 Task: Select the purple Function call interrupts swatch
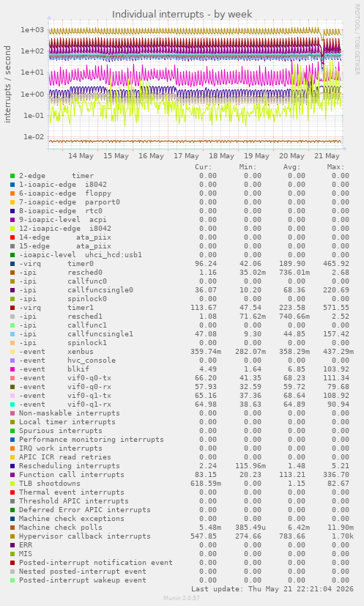(x=12, y=475)
